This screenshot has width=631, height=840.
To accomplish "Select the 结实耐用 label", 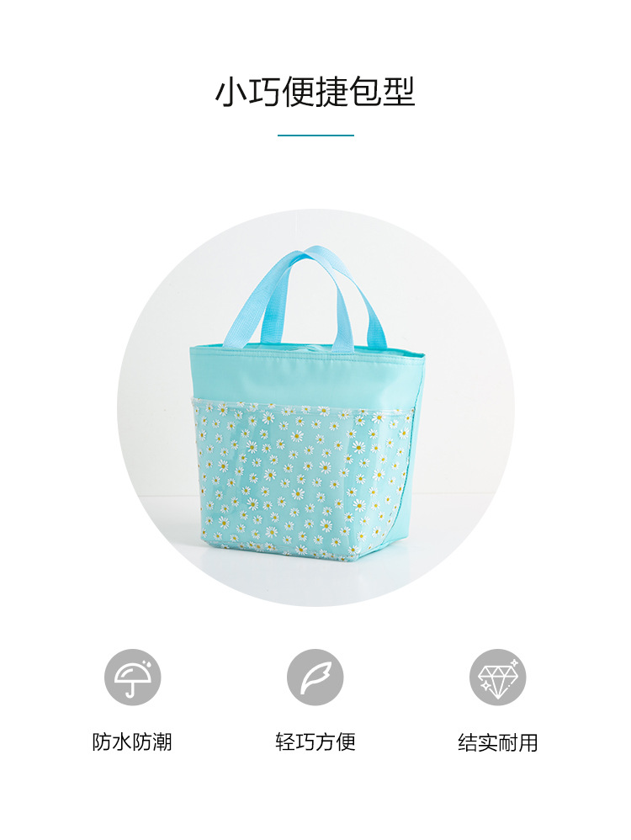I will (x=497, y=742).
